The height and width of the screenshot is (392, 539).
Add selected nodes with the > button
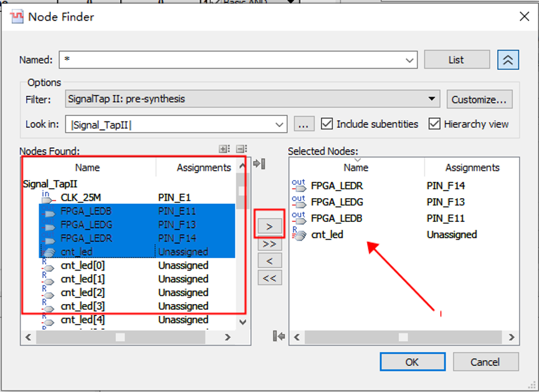[x=269, y=227]
